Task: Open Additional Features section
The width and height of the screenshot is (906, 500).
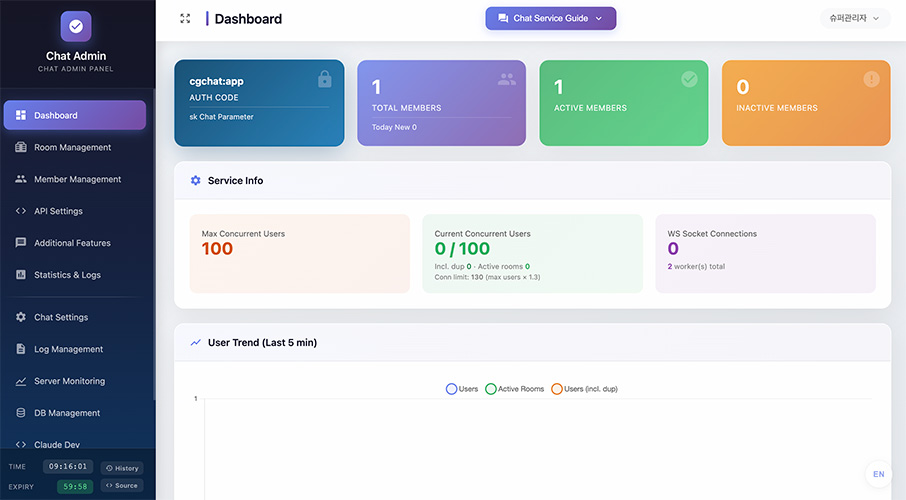Action: 75,243
